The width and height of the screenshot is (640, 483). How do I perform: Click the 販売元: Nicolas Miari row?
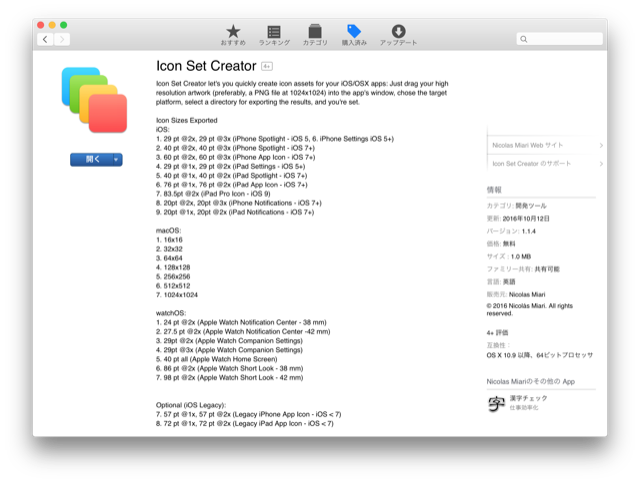point(516,294)
